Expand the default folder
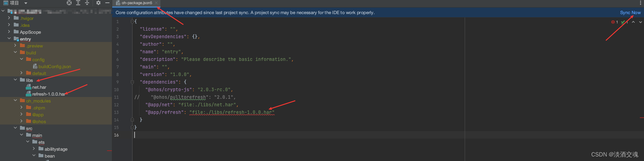Image resolution: width=644 pixels, height=161 pixels. coord(21,73)
